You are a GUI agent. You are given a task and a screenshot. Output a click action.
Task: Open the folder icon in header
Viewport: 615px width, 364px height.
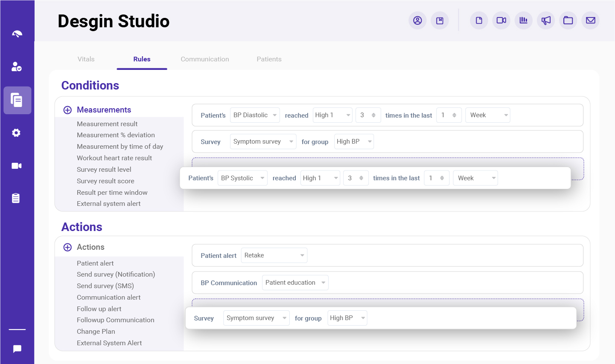[x=568, y=20]
